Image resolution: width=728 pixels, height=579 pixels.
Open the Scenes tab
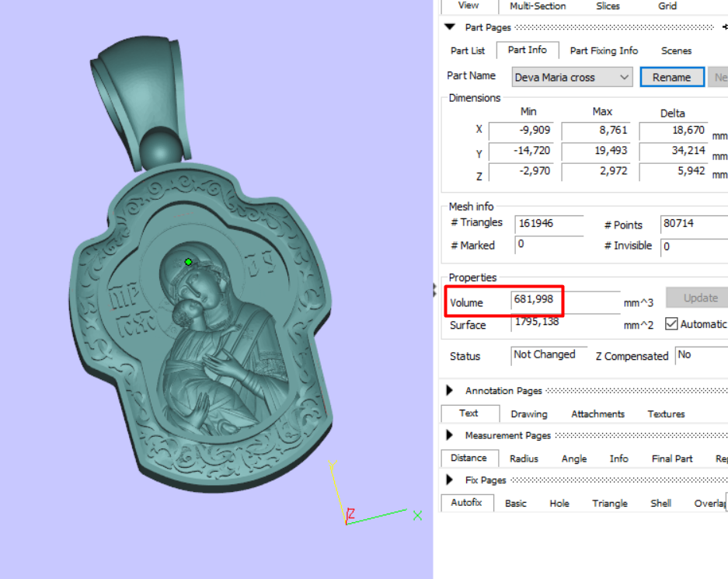pyautogui.click(x=676, y=51)
